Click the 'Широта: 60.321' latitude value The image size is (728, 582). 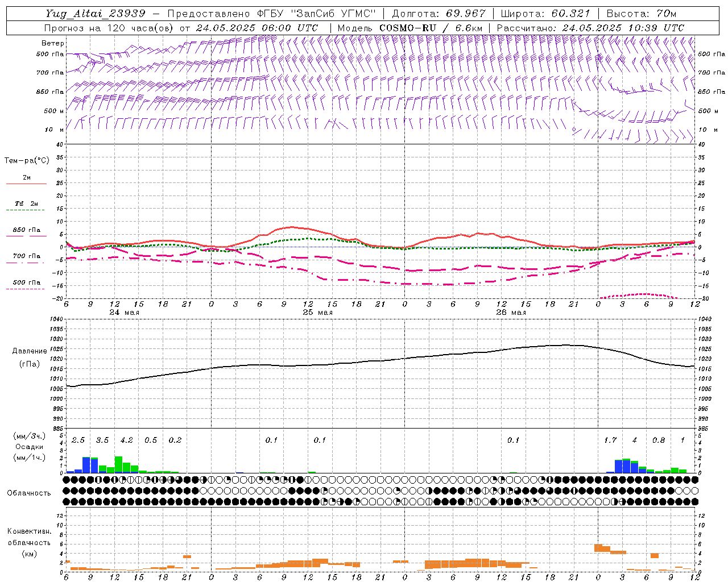546,14
